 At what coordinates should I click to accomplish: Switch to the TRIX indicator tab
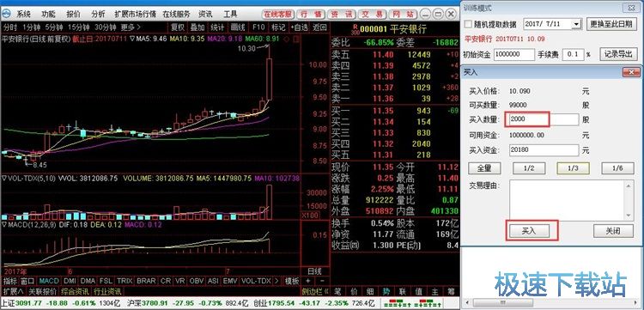(x=124, y=281)
